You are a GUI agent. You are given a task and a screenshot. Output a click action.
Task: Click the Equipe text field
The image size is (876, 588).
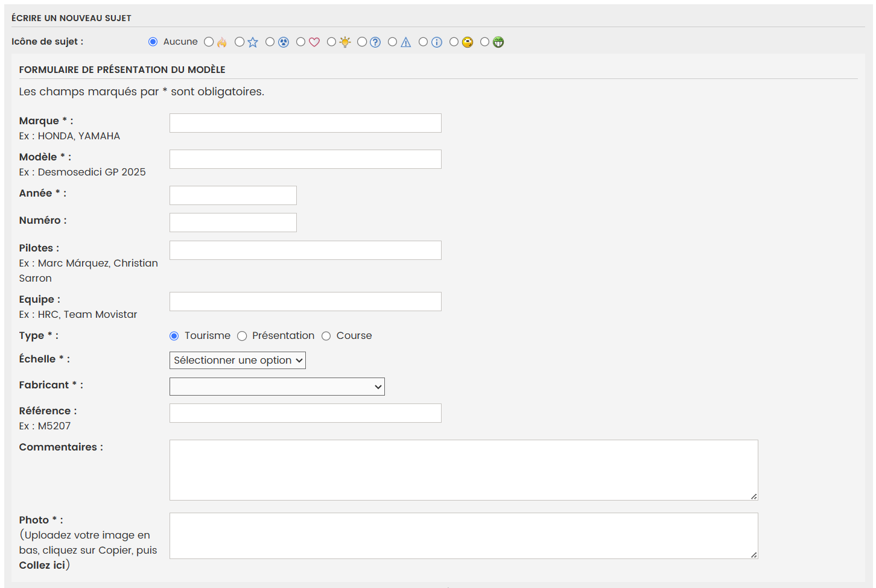tap(305, 302)
